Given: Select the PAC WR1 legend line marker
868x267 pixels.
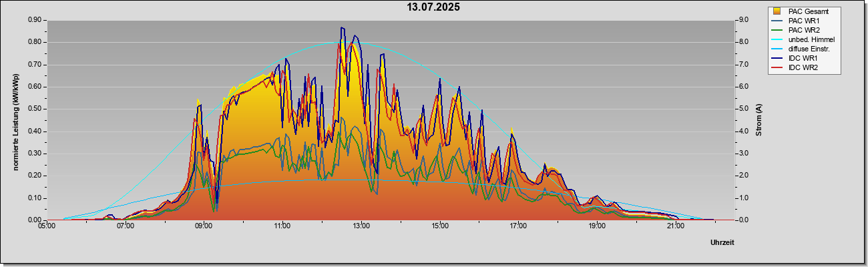Looking at the screenshot, I should (777, 21).
